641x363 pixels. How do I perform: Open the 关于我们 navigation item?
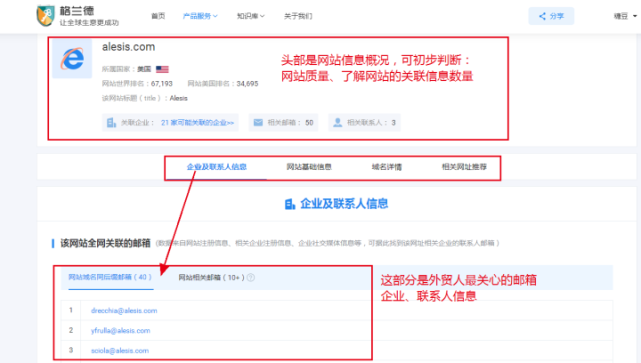298,16
